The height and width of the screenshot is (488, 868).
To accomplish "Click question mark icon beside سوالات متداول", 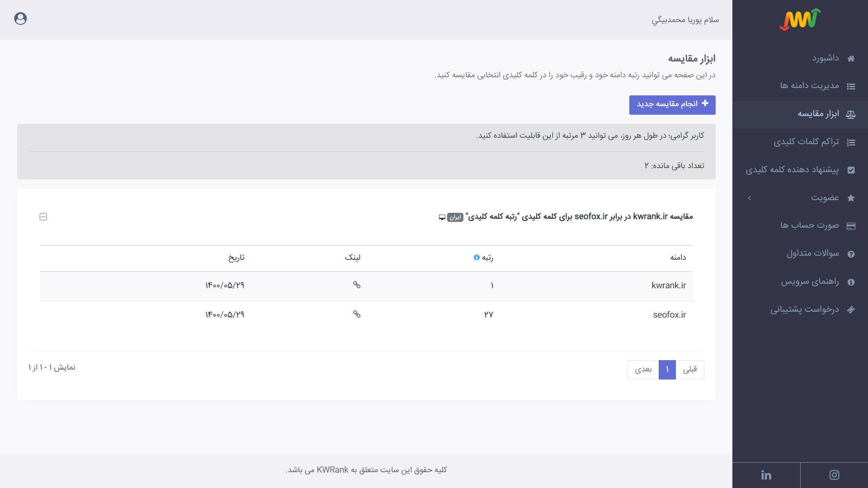I will pos(851,254).
